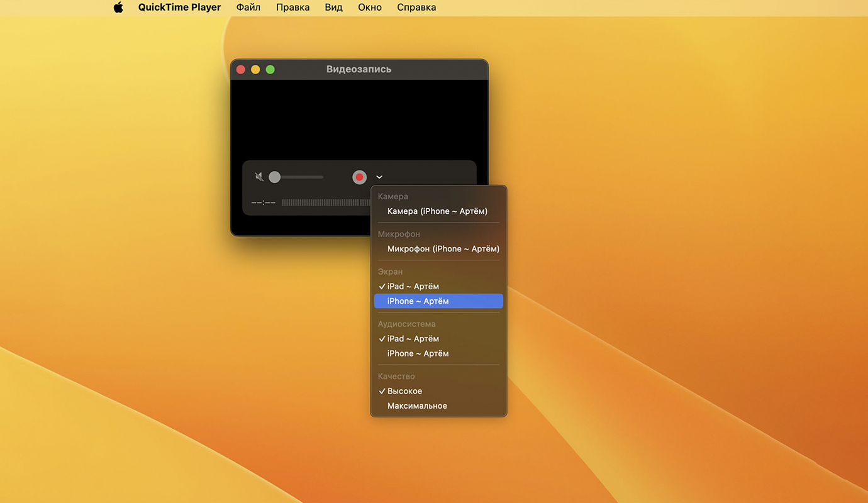Open the Справка menu

(x=416, y=8)
